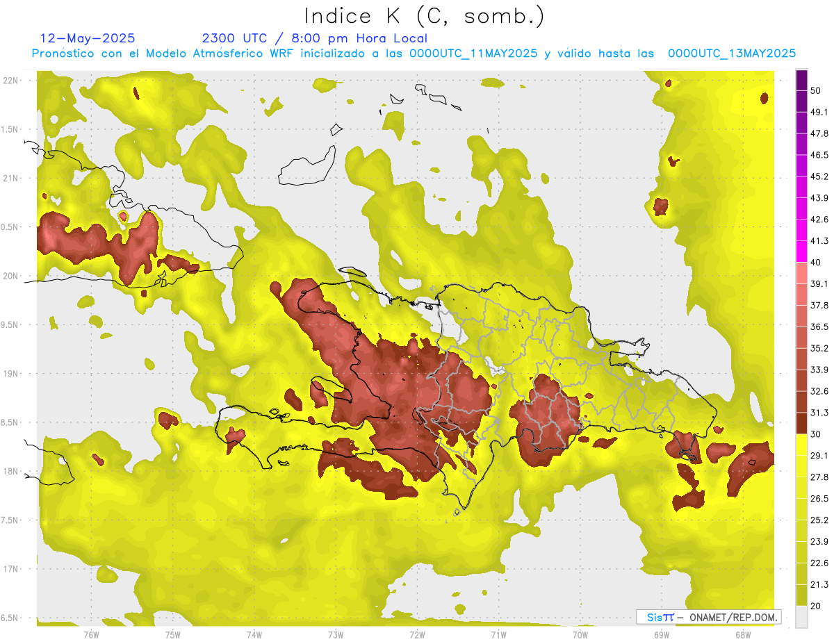Select the colorbar value "37.8"
The height and width of the screenshot is (644, 834).
(819, 305)
